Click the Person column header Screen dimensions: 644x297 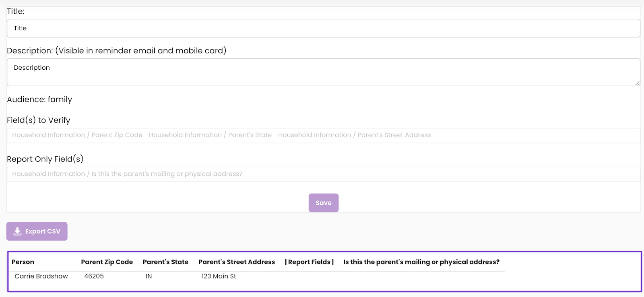point(23,262)
